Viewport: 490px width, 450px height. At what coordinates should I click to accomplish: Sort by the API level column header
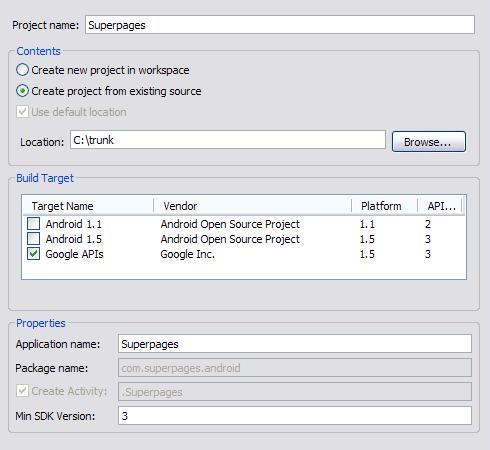[439, 206]
